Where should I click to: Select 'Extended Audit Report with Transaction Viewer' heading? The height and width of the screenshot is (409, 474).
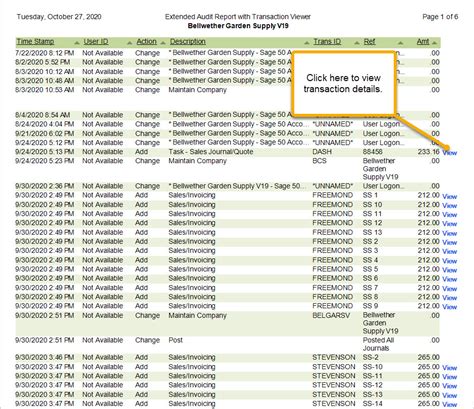[238, 17]
